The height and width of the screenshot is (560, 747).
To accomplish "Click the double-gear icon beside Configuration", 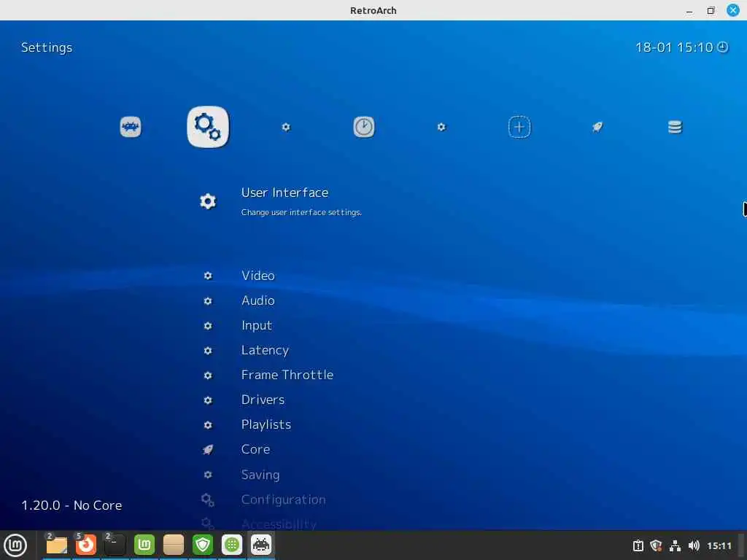I will (208, 499).
